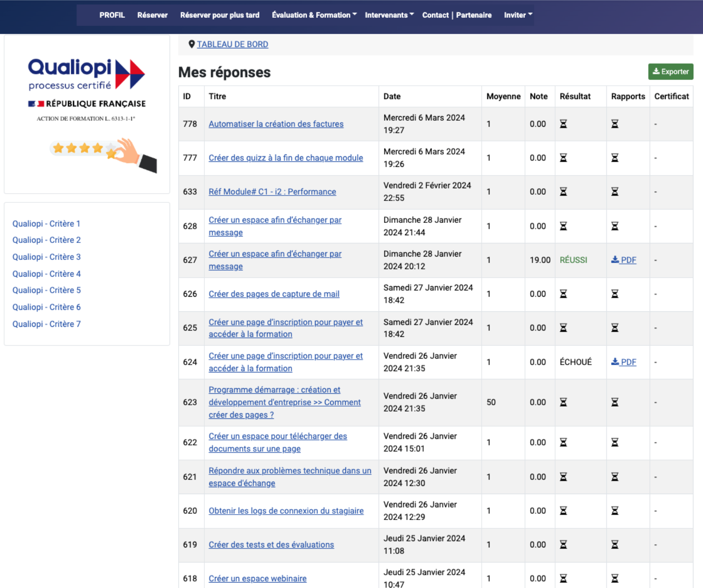The image size is (703, 588).
Task: Expand the Inviter dropdown
Action: 518,15
